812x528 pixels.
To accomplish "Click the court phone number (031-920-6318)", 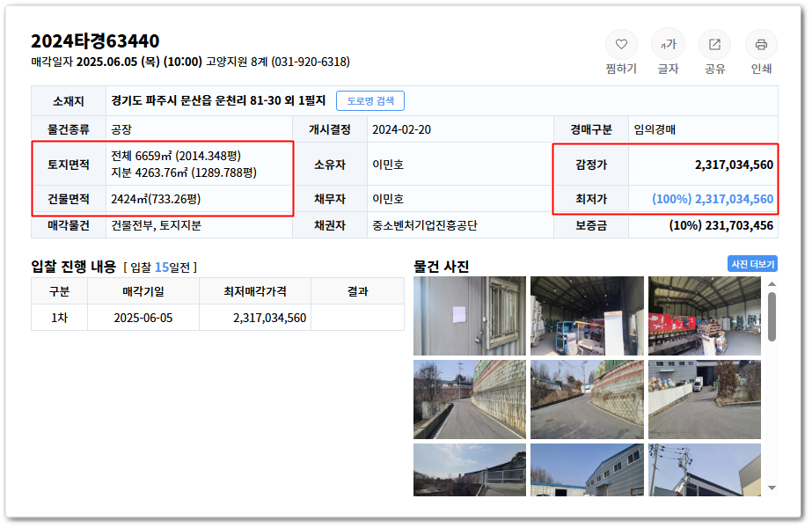I will [311, 62].
